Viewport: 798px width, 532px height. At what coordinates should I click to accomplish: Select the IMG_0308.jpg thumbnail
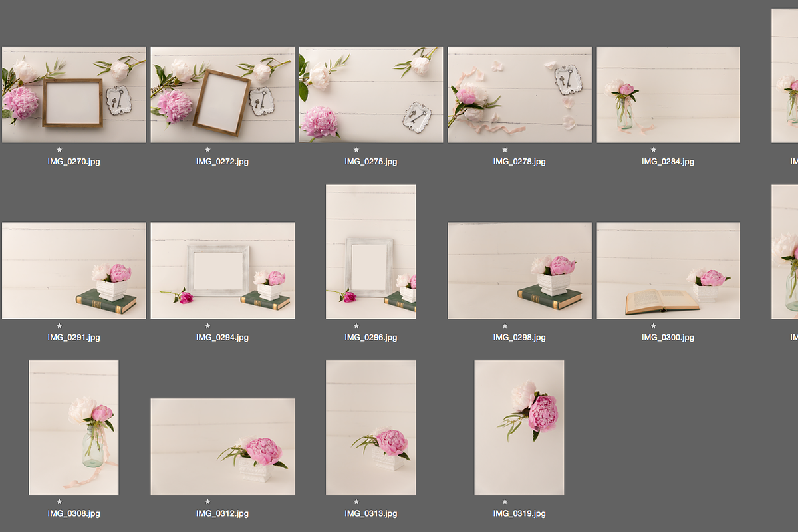coord(74,428)
